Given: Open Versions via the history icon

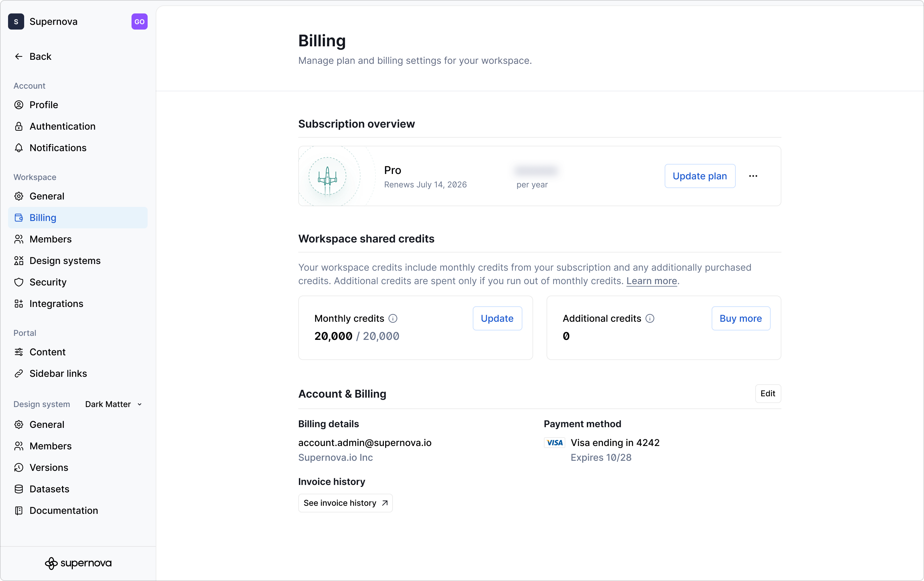Looking at the screenshot, I should [x=18, y=467].
